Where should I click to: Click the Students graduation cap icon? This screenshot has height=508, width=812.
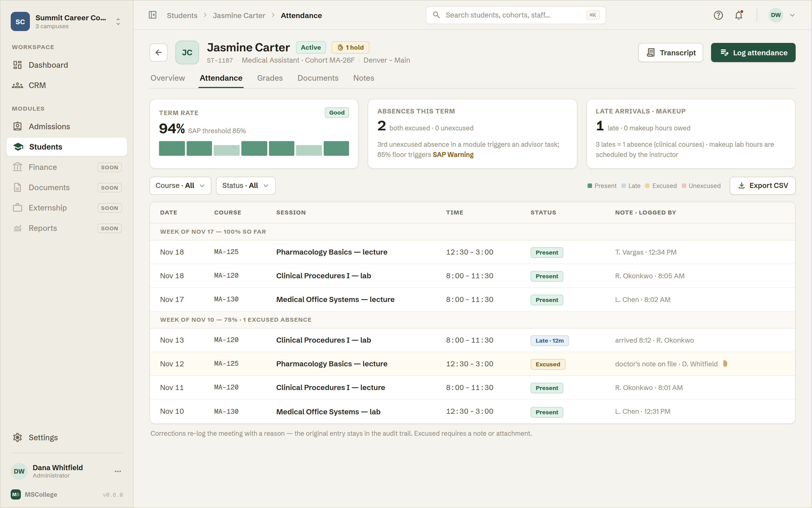click(18, 147)
